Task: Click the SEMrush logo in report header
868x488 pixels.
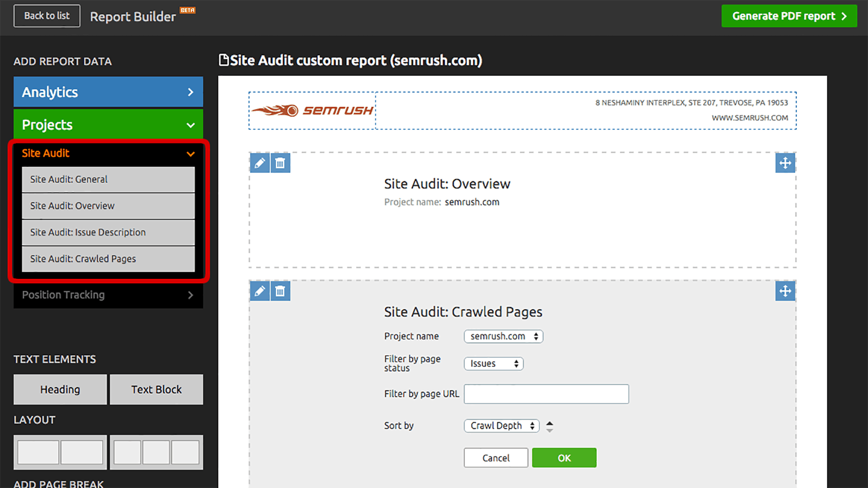Action: [x=312, y=111]
